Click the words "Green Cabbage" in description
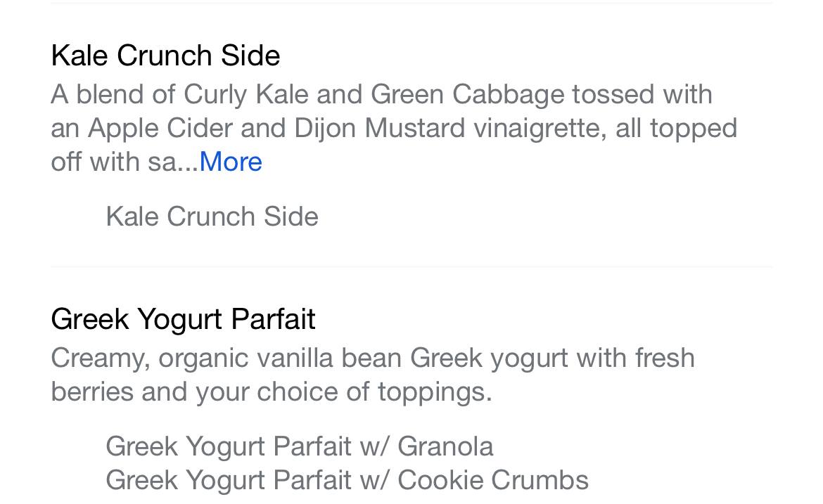This screenshot has width=823, height=504. pos(467,94)
